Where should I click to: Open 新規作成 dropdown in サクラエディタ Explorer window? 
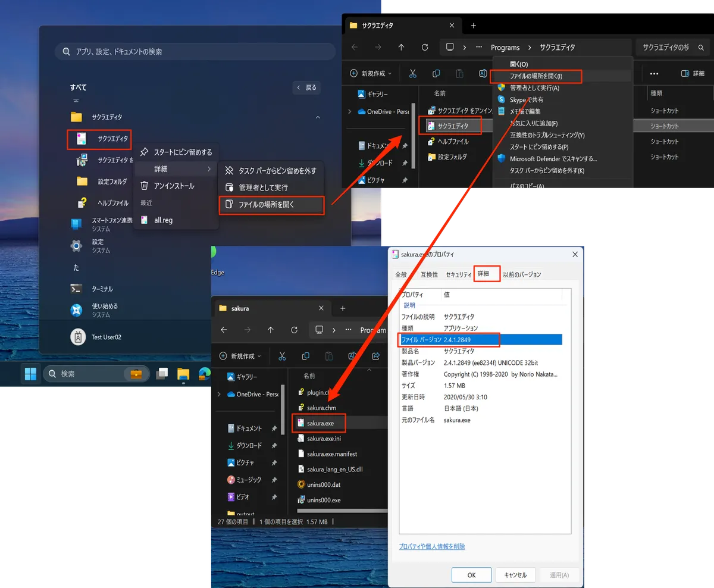371,73
